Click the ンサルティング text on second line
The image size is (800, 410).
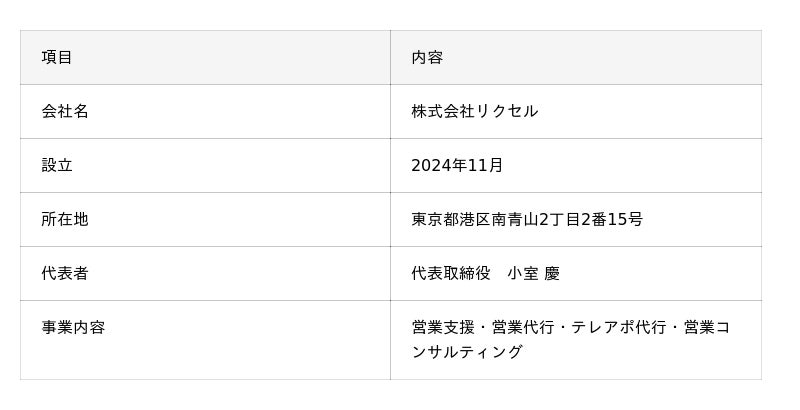467,352
